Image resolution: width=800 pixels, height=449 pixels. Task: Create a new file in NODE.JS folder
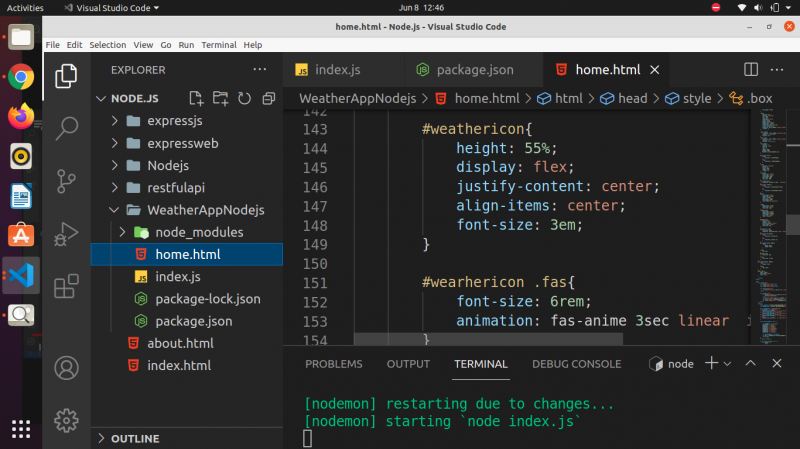click(x=196, y=98)
